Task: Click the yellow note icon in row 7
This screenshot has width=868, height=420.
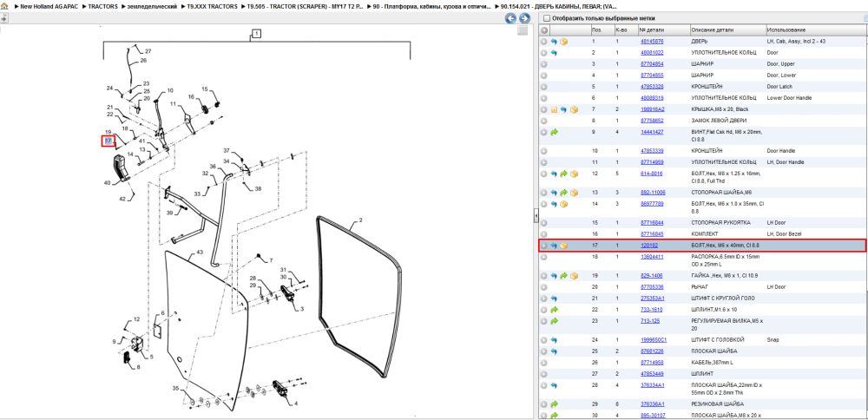Action: (x=554, y=109)
